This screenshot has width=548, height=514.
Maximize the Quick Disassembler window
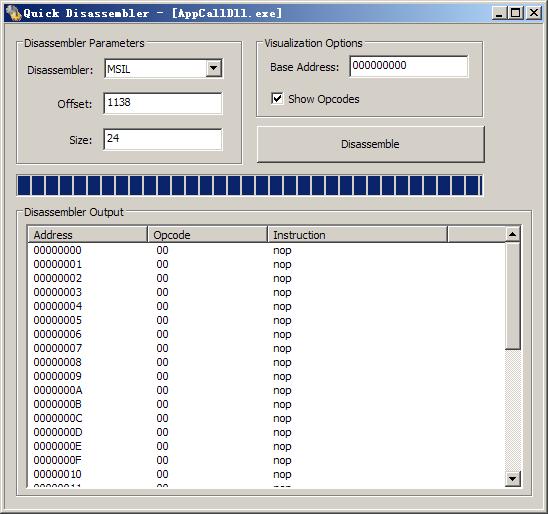coord(516,13)
